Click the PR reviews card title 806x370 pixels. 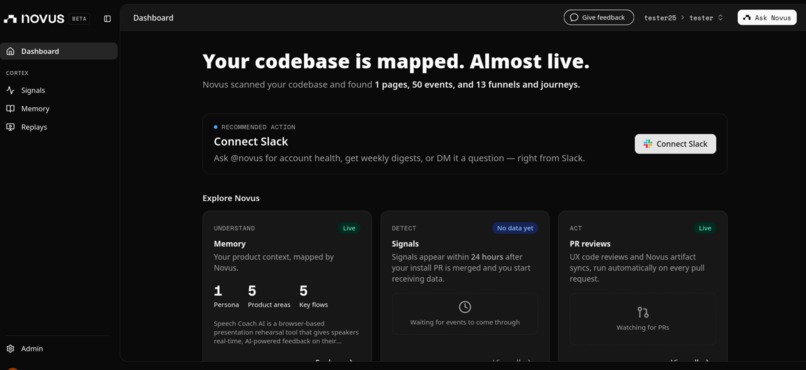point(590,244)
